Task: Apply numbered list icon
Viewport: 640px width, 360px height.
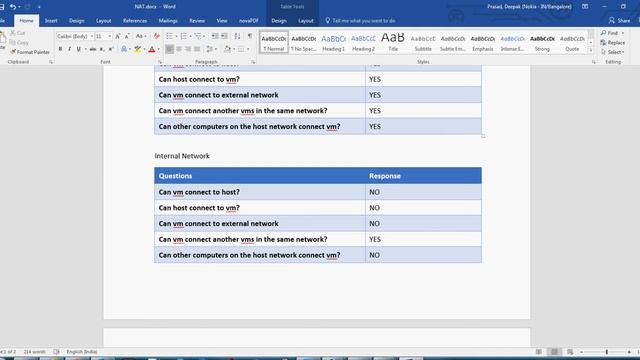Action: pyautogui.click(x=184, y=36)
